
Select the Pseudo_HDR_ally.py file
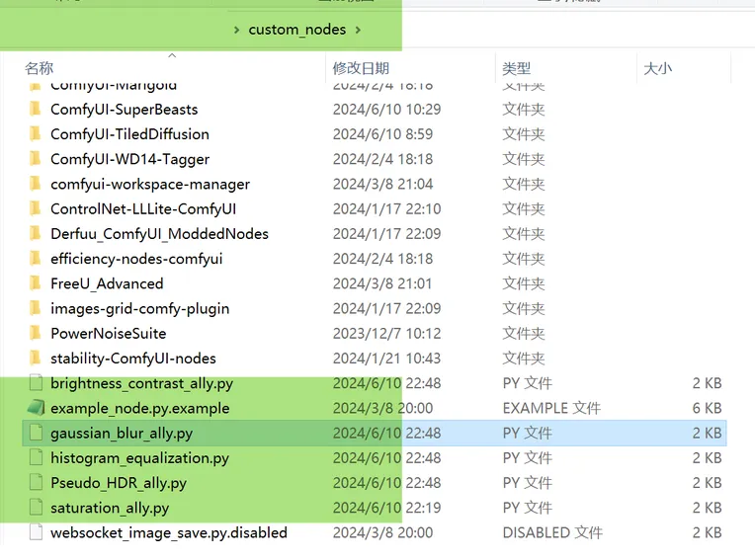pyautogui.click(x=119, y=483)
